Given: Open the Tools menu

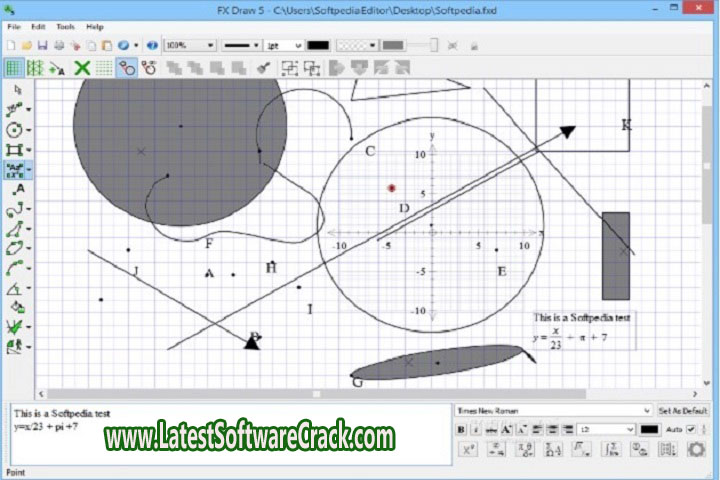Looking at the screenshot, I should pos(66,26).
